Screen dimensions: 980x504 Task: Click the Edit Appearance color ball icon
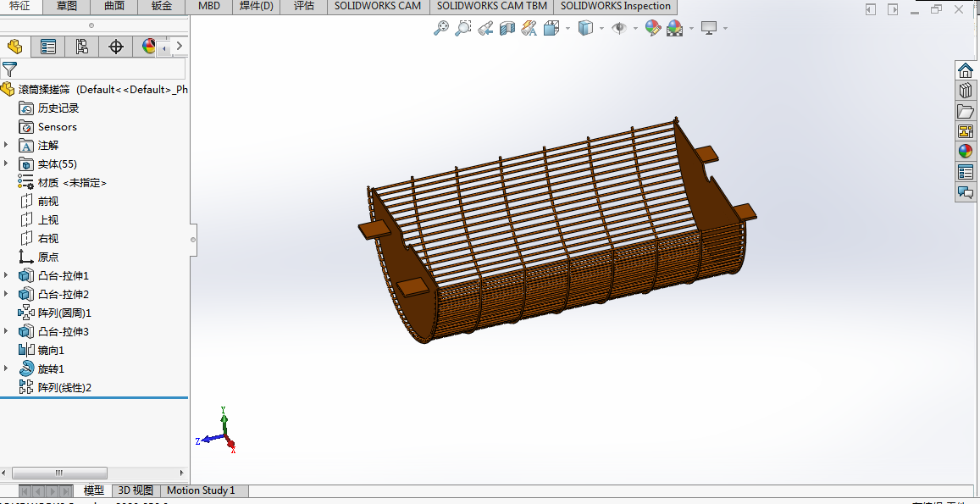click(x=652, y=28)
